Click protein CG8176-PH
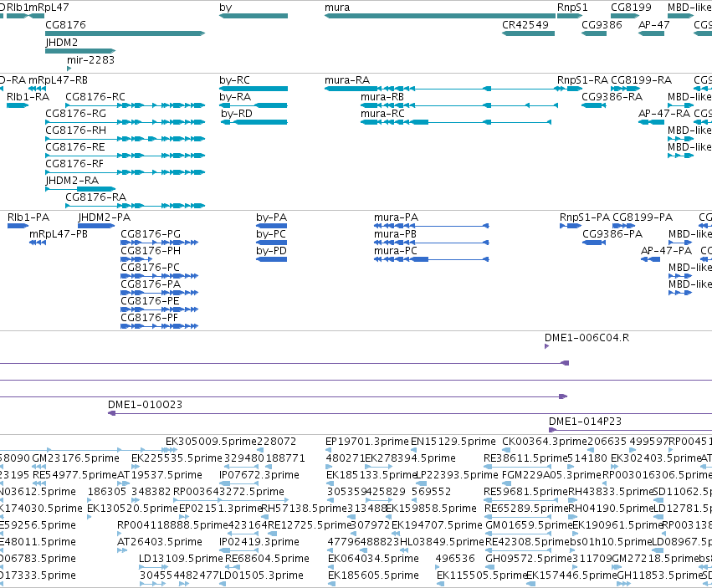This screenshot has height=588, width=712. [x=151, y=251]
